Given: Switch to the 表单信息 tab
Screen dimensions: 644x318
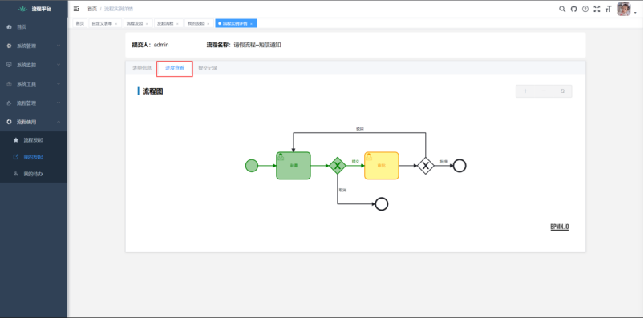Looking at the screenshot, I should [x=142, y=68].
